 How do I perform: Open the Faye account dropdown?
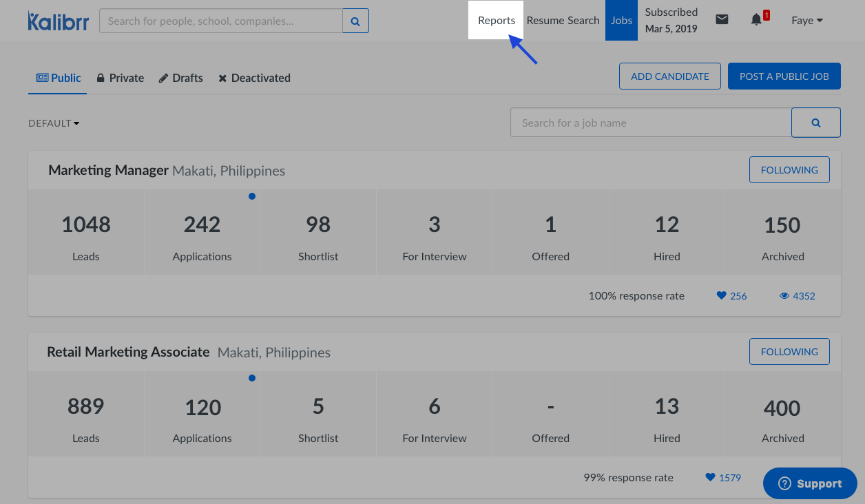pos(806,21)
